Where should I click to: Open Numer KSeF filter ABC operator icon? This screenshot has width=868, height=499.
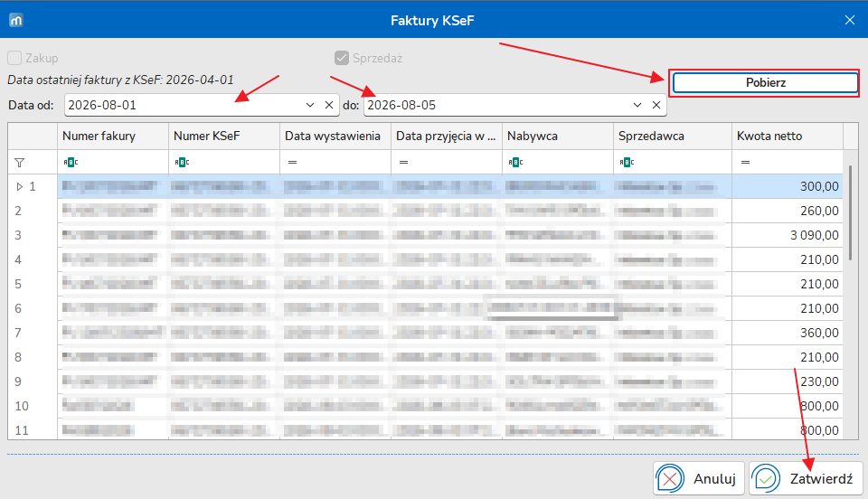click(x=182, y=162)
